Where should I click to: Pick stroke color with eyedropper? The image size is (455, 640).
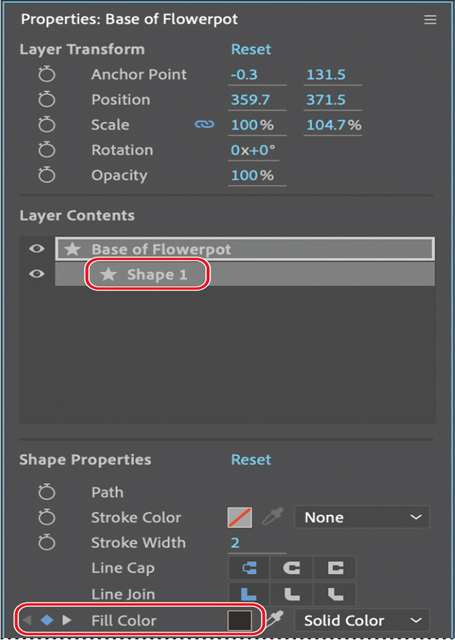(273, 517)
